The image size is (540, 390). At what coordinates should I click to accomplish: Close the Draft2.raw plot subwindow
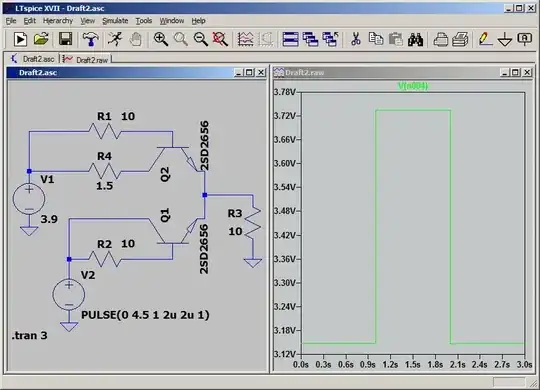click(x=527, y=73)
